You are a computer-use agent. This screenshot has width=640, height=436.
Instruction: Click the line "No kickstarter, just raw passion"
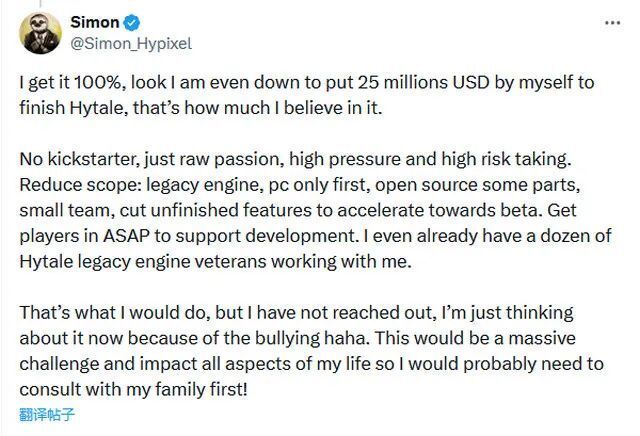[x=295, y=159]
